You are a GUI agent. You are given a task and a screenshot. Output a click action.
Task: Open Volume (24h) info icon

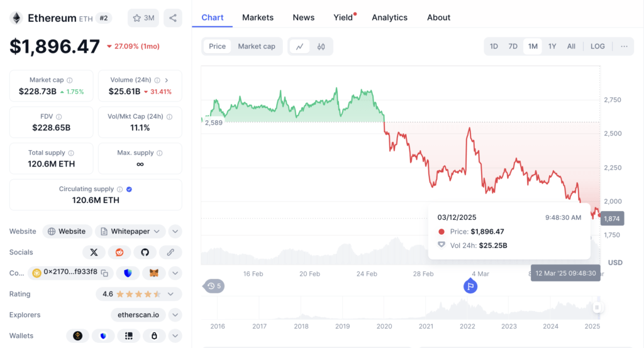[x=157, y=80]
